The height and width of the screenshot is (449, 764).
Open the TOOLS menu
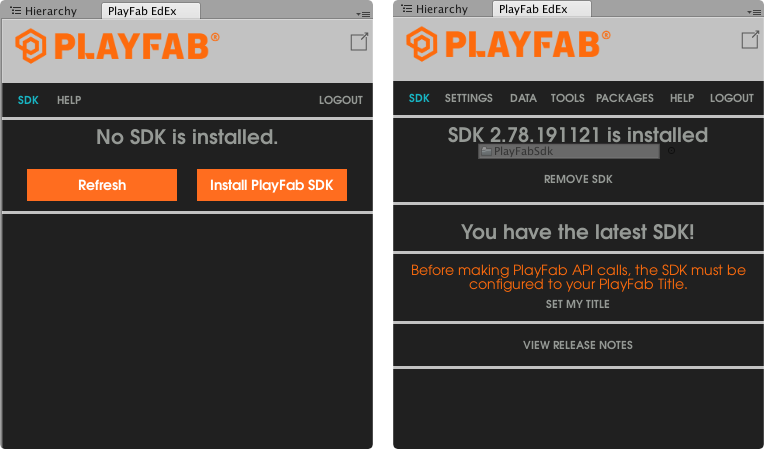coord(568,98)
